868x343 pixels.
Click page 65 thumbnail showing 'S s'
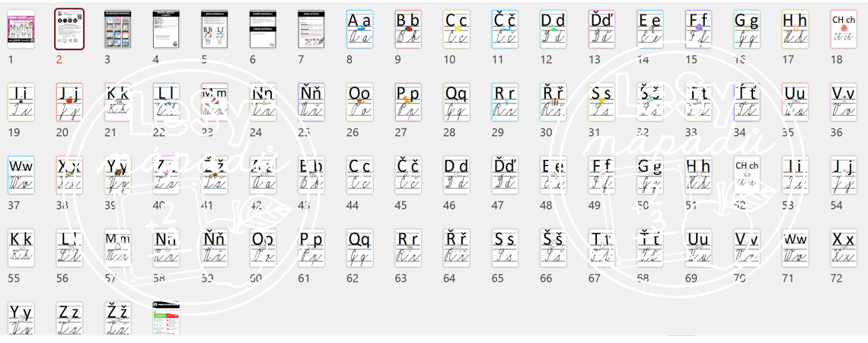505,248
